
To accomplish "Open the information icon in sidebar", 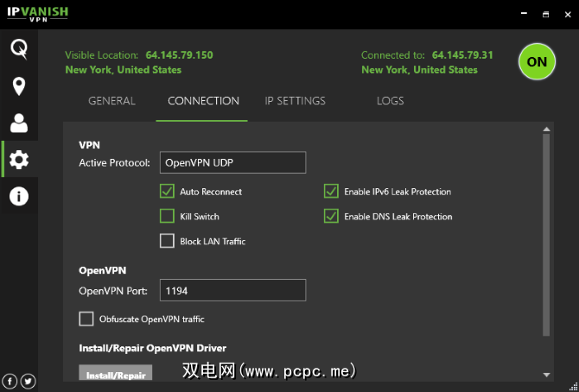I will pos(19,197).
